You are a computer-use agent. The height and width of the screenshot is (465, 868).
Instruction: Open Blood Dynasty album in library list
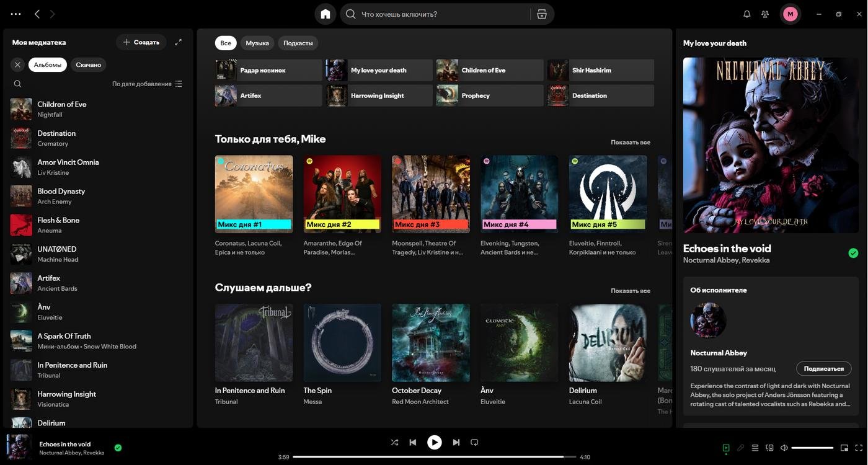coord(99,196)
